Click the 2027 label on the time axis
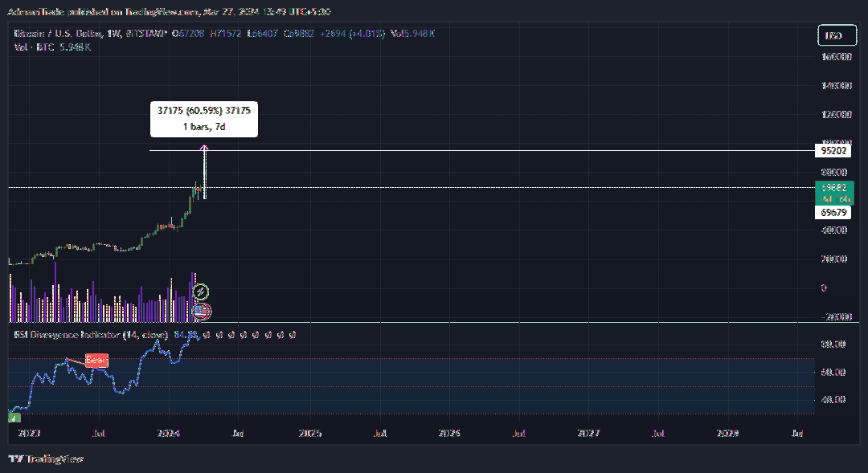The height and width of the screenshot is (473, 868). point(588,433)
